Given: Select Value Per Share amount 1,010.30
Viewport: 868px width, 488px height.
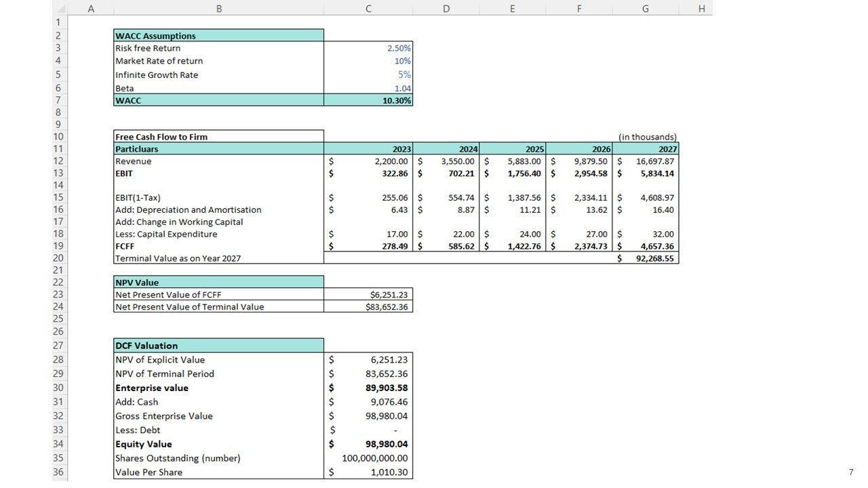Looking at the screenshot, I should [x=368, y=472].
